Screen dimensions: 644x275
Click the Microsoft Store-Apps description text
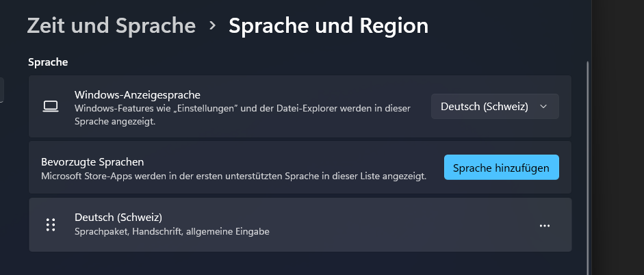[x=233, y=176]
